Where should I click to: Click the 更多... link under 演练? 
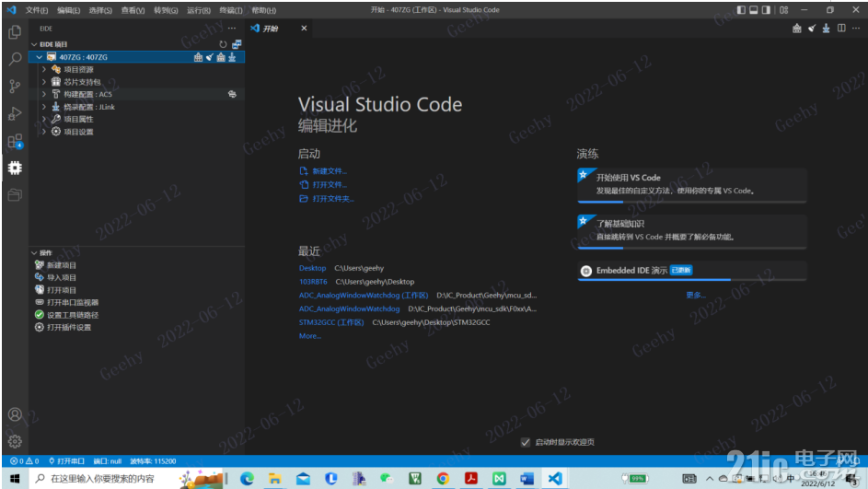point(696,296)
